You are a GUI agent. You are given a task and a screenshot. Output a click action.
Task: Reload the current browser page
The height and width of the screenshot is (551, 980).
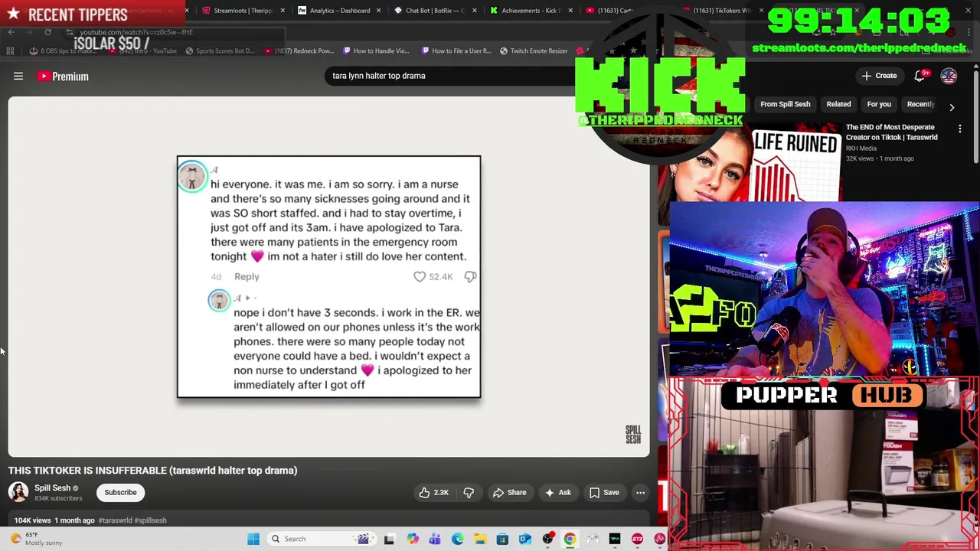coord(47,32)
